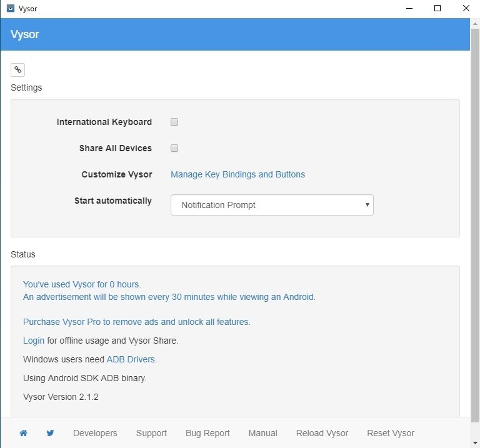The image size is (480, 448).
Task: Click the vertical scrollbar thumb
Action: (x=475, y=225)
